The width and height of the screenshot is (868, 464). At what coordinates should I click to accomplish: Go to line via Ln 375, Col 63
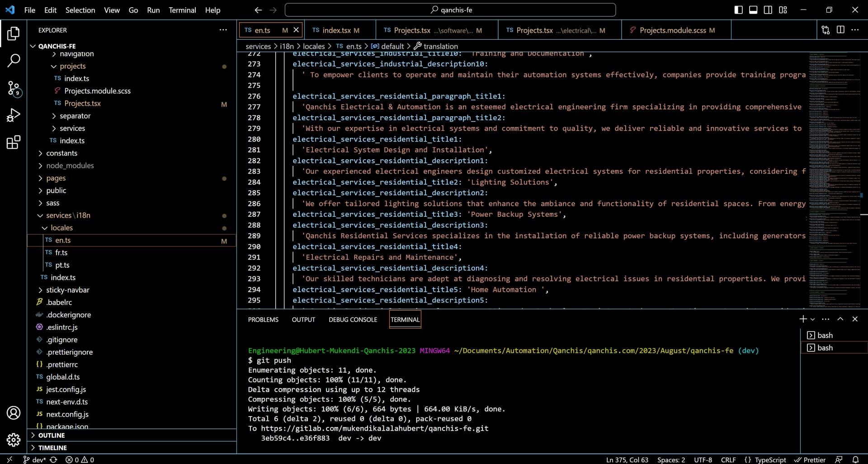tap(627, 459)
